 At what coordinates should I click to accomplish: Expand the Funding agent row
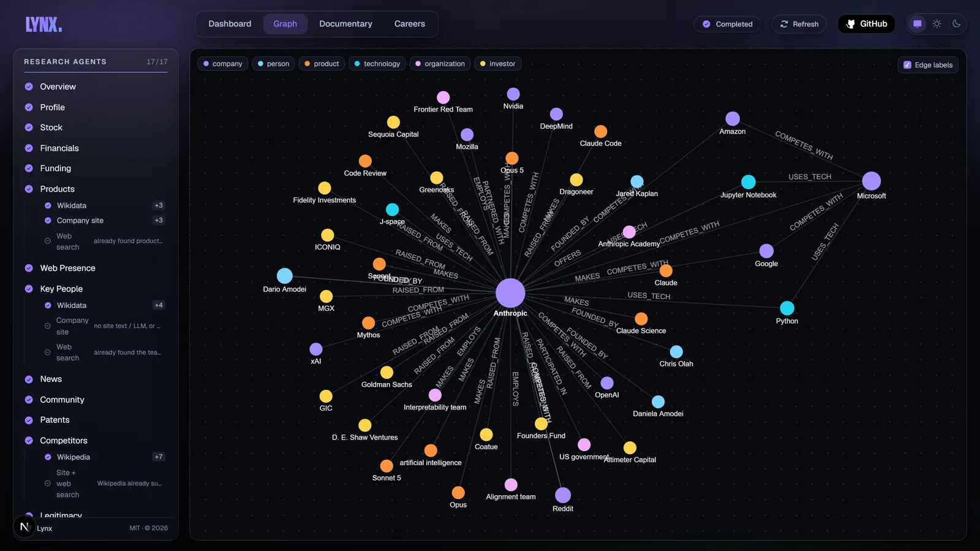[96, 169]
